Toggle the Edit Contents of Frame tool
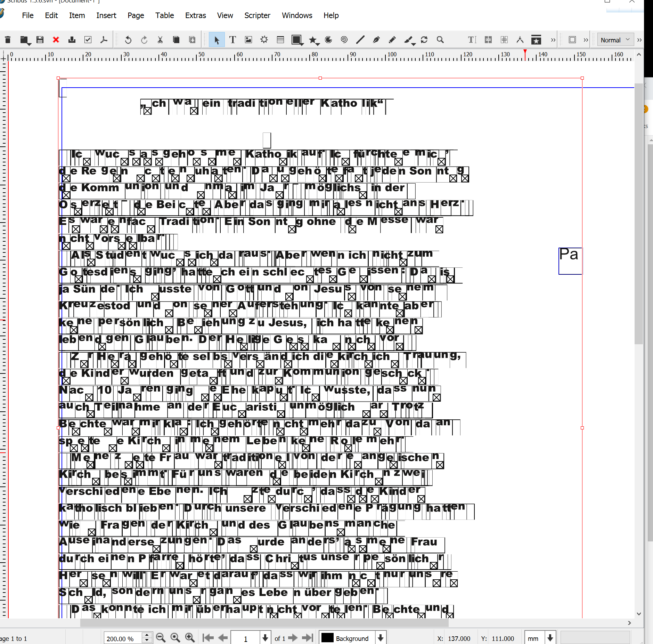This screenshot has width=653, height=644. (472, 40)
